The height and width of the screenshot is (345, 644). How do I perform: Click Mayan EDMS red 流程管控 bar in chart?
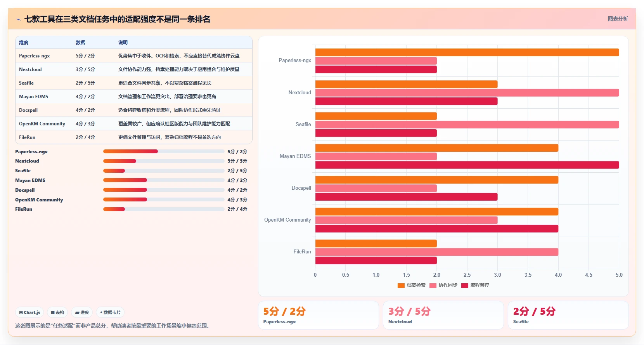pos(467,165)
